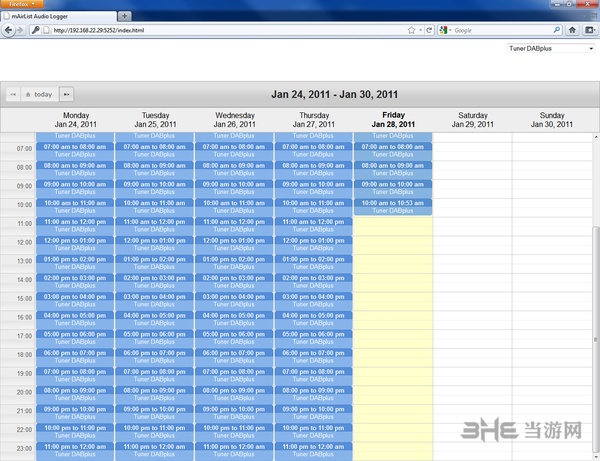The height and width of the screenshot is (461, 600).
Task: Click the Monday Jan 24, 2011 header
Action: (x=76, y=120)
